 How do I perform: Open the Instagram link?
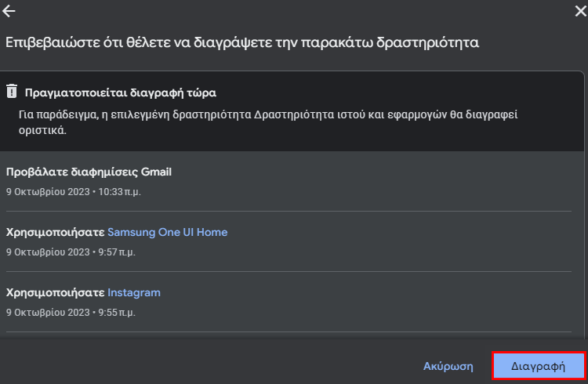134,292
